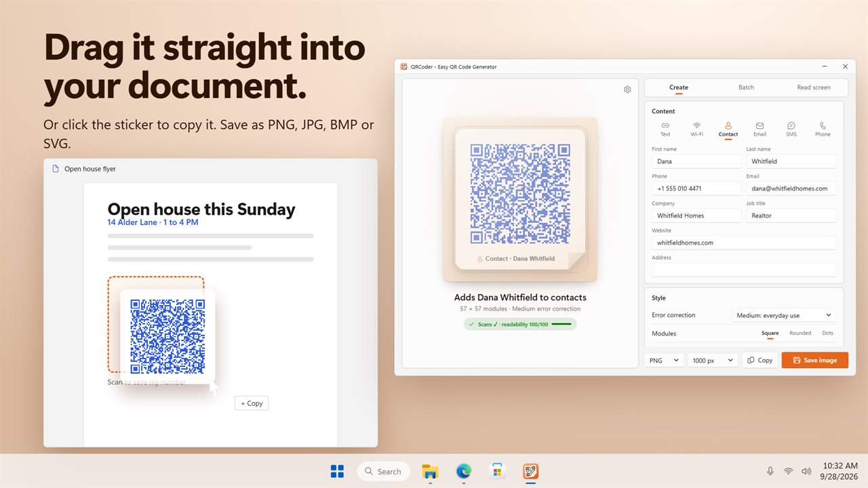
Task: Switch to the Create tab
Action: click(679, 87)
